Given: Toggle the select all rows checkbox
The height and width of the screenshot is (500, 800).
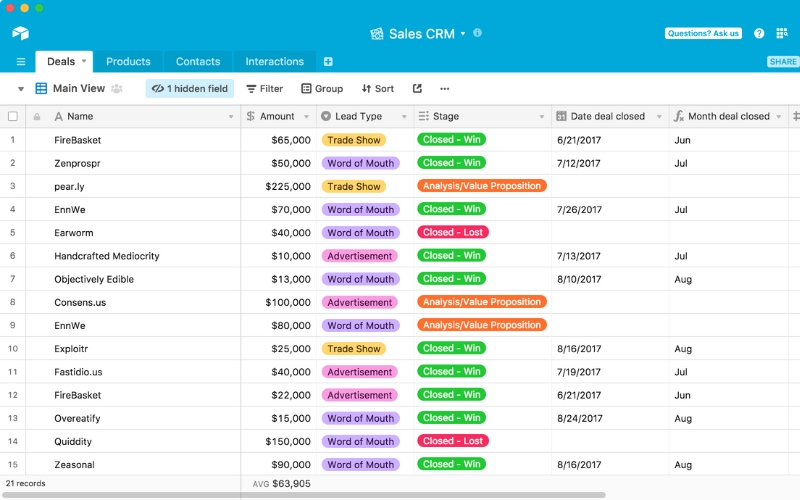Looking at the screenshot, I should [13, 116].
